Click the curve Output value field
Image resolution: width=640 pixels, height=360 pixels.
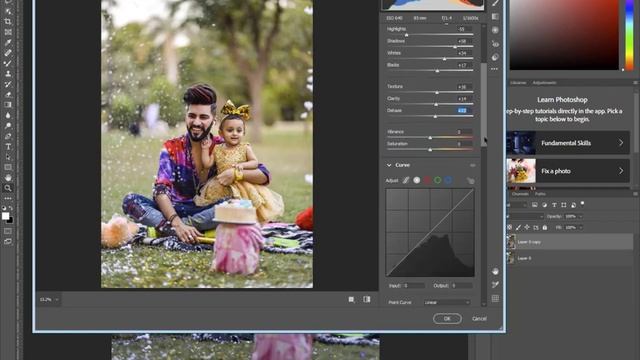coord(462,286)
